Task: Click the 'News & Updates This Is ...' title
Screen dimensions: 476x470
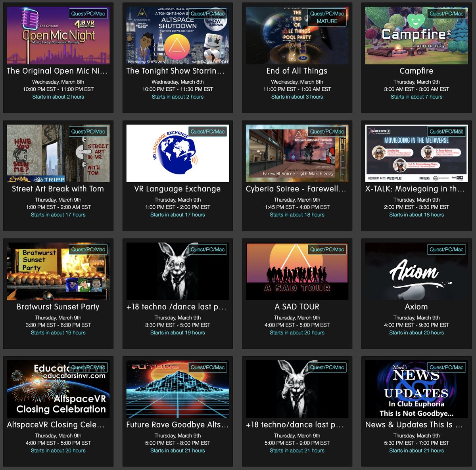Action: (x=414, y=424)
